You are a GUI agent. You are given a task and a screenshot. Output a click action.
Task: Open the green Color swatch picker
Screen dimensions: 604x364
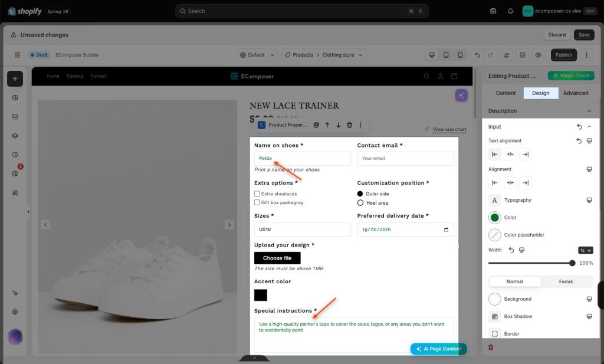[x=495, y=218]
